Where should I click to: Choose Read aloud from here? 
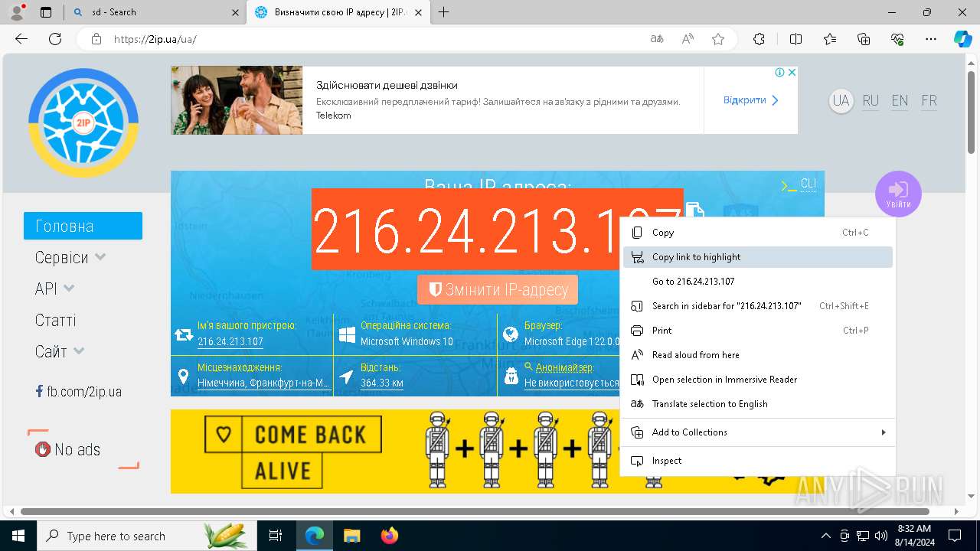(758, 355)
